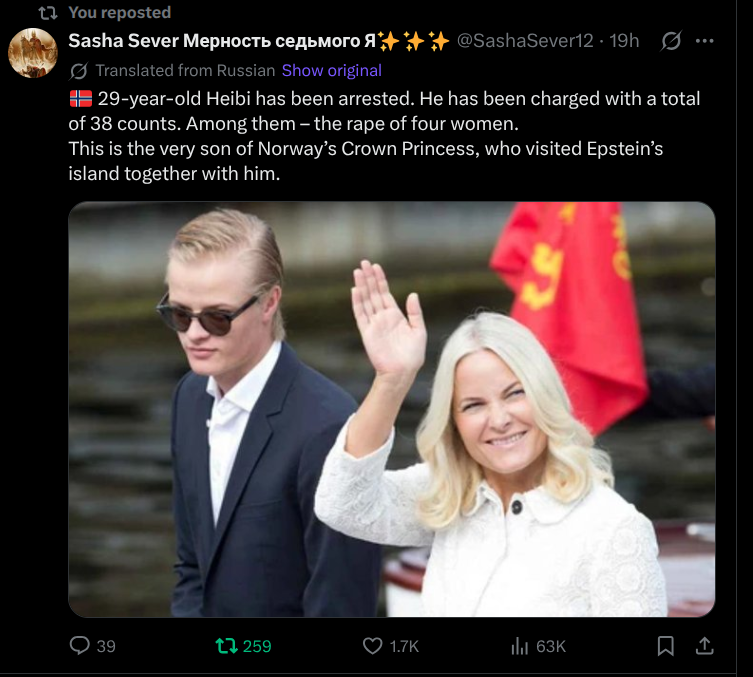Open Sasha Sever's profile avatar
This screenshot has height=677, width=753.
click(32, 53)
